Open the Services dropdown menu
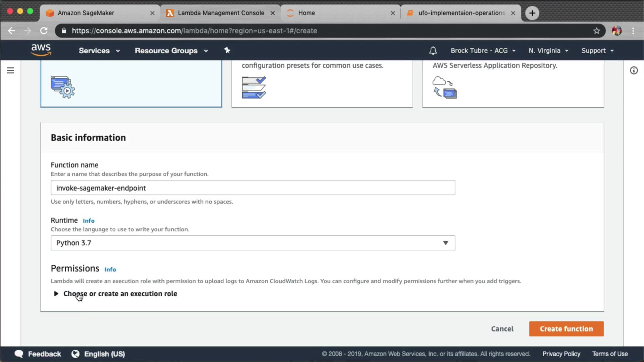Image resolution: width=644 pixels, height=362 pixels. point(99,51)
